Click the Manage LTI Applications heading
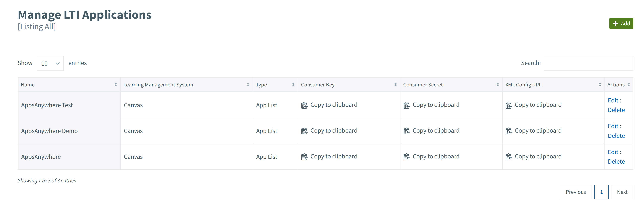This screenshot has width=644, height=203. 85,15
